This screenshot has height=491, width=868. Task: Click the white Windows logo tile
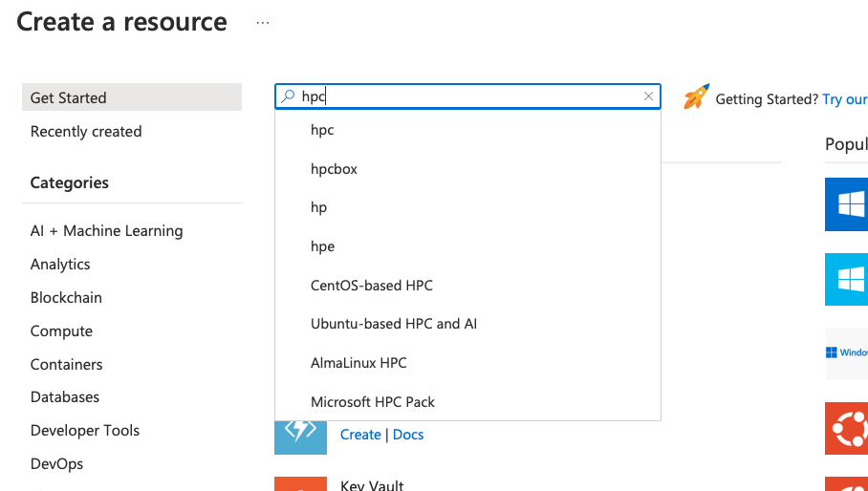click(x=847, y=353)
